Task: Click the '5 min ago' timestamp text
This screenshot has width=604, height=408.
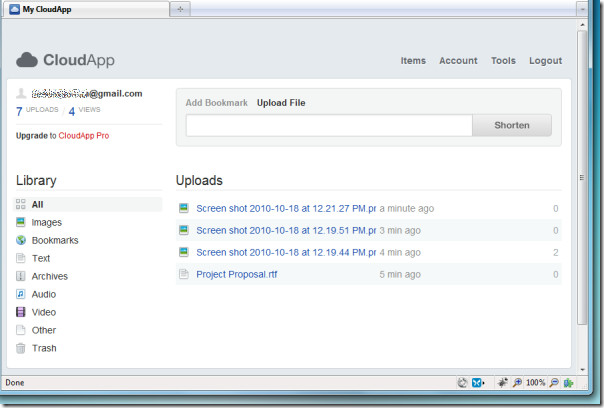Action: [x=400, y=274]
